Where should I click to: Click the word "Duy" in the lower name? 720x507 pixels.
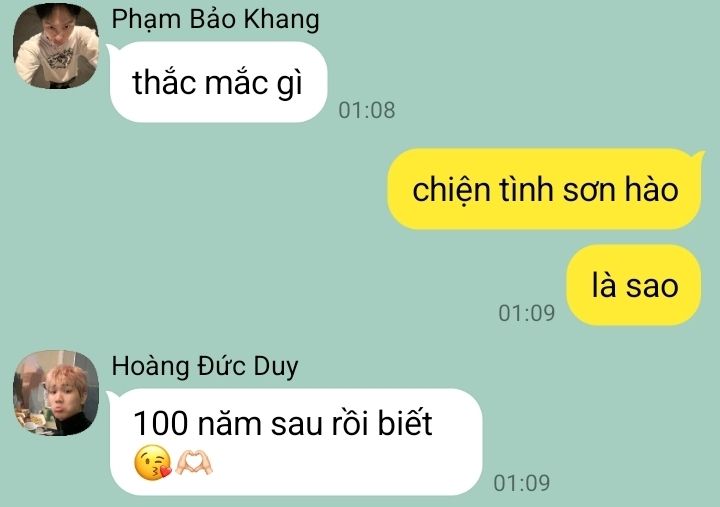tap(276, 367)
